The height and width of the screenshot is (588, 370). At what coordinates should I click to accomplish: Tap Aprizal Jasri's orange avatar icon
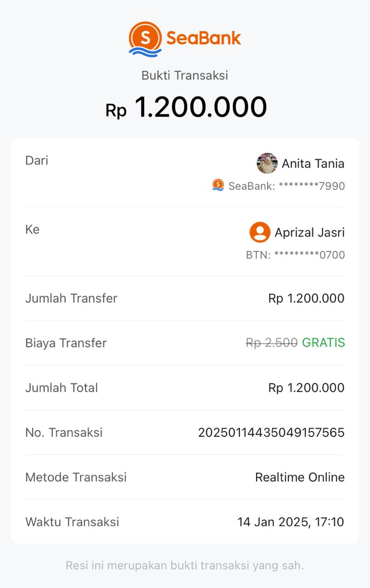[260, 232]
